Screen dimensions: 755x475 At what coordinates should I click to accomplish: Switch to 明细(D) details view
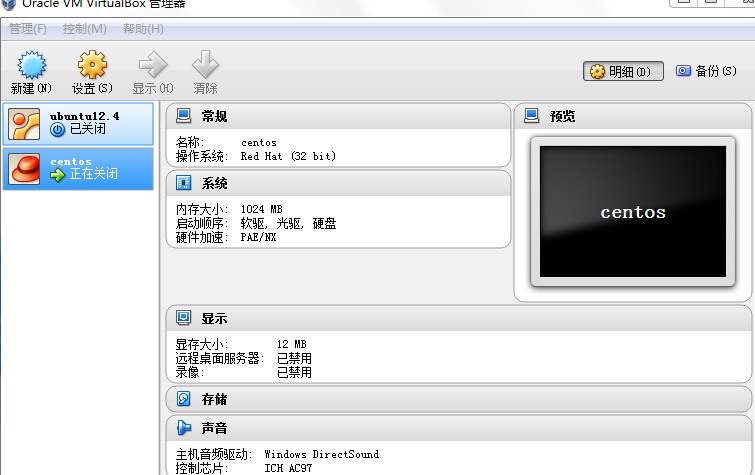623,71
